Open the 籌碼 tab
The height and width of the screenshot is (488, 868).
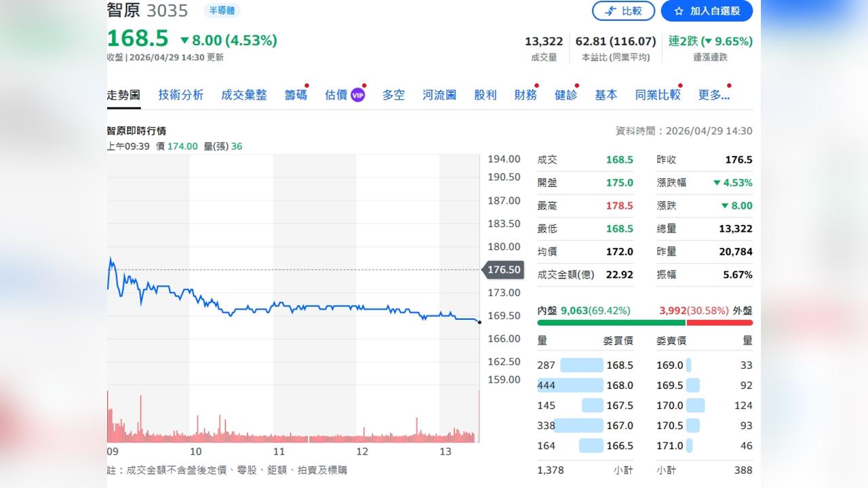pyautogui.click(x=295, y=95)
